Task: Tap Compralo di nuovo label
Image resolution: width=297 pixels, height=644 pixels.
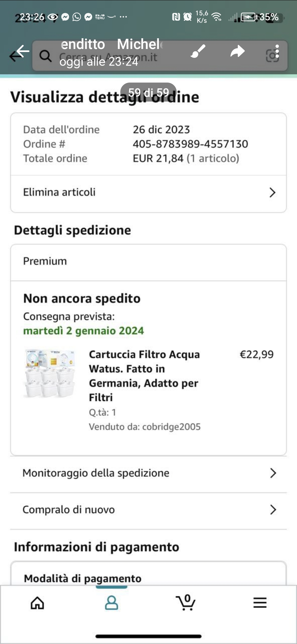Action: point(68,510)
